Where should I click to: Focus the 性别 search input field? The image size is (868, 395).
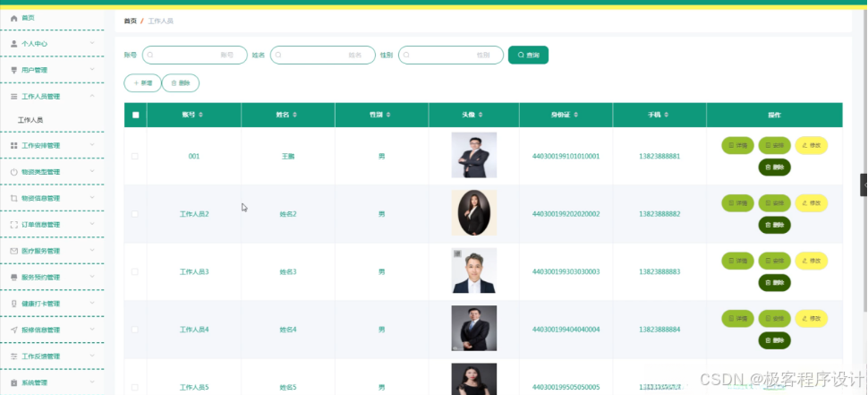451,55
